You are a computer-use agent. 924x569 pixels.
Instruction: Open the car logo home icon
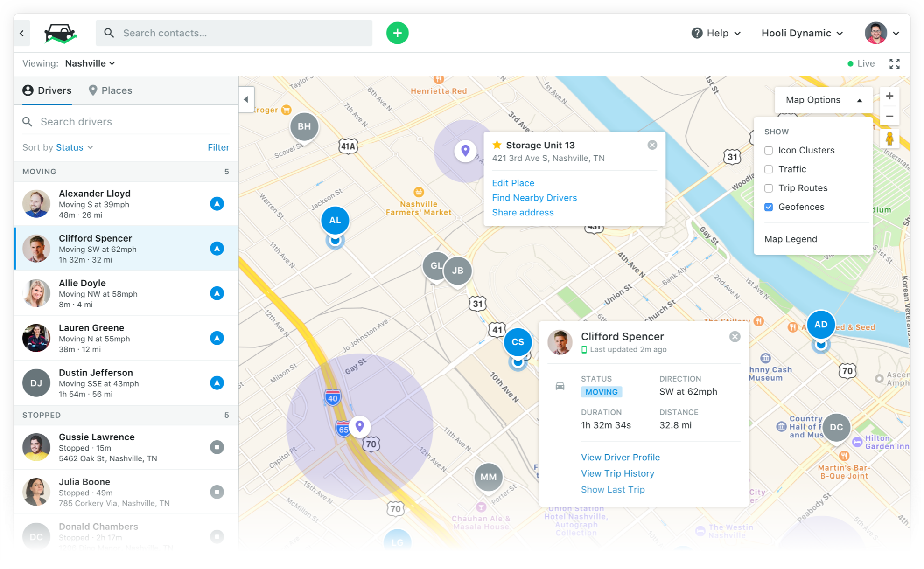coord(60,33)
